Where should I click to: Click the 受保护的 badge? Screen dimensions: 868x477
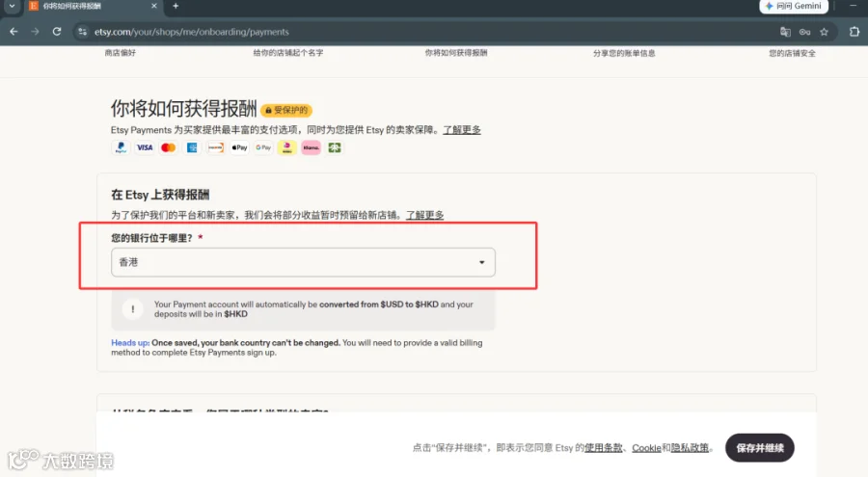pyautogui.click(x=286, y=110)
